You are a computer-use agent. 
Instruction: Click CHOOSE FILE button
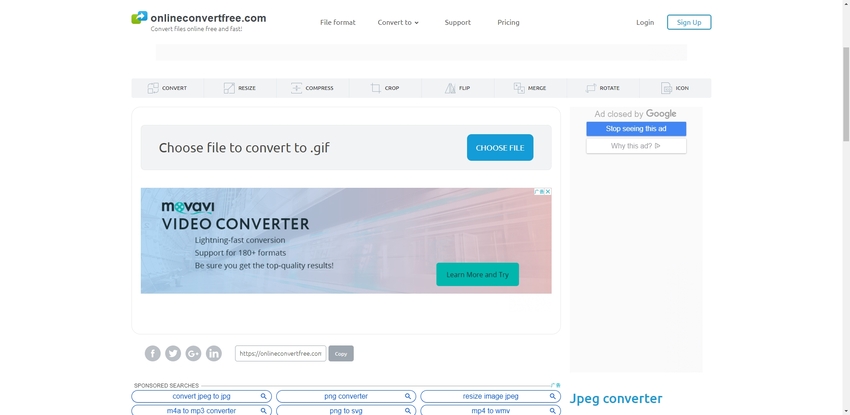click(500, 147)
